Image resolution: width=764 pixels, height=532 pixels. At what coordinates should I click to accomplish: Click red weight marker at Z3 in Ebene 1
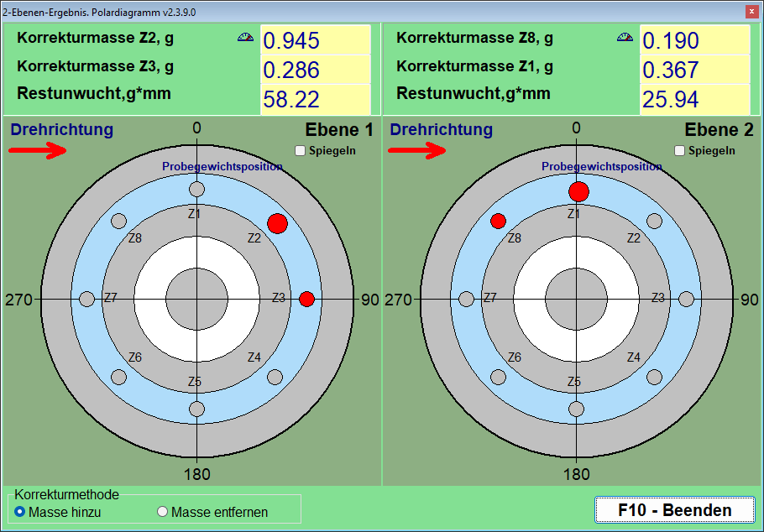307,299
